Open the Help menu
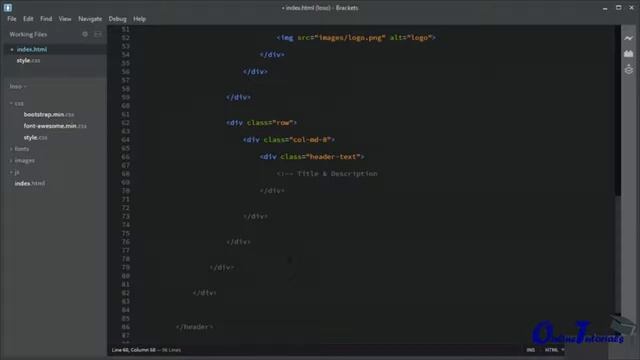Image resolution: width=640 pixels, height=360 pixels. 140,19
